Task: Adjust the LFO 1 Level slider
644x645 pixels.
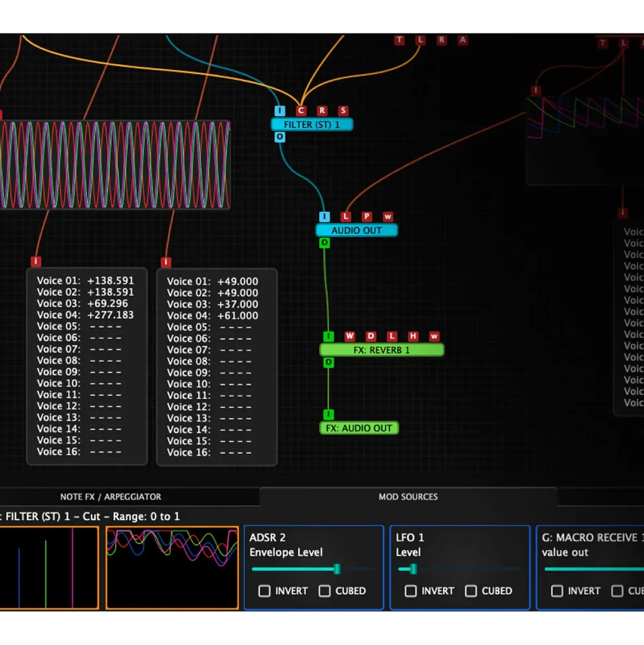Action: [x=459, y=569]
